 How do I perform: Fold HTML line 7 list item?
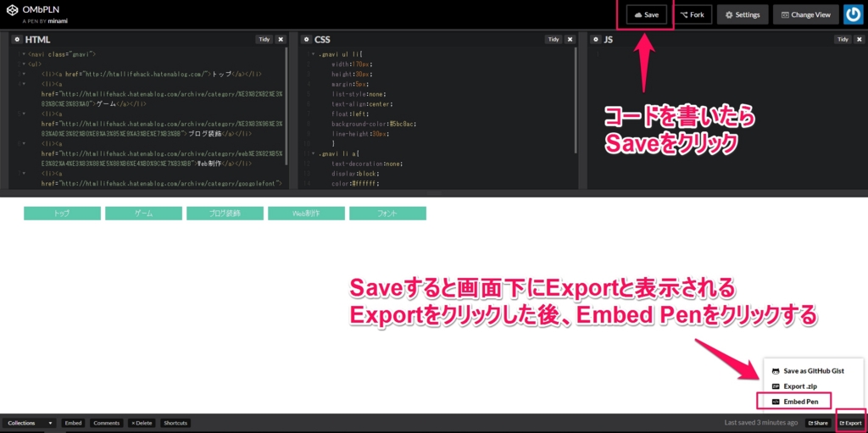24,174
